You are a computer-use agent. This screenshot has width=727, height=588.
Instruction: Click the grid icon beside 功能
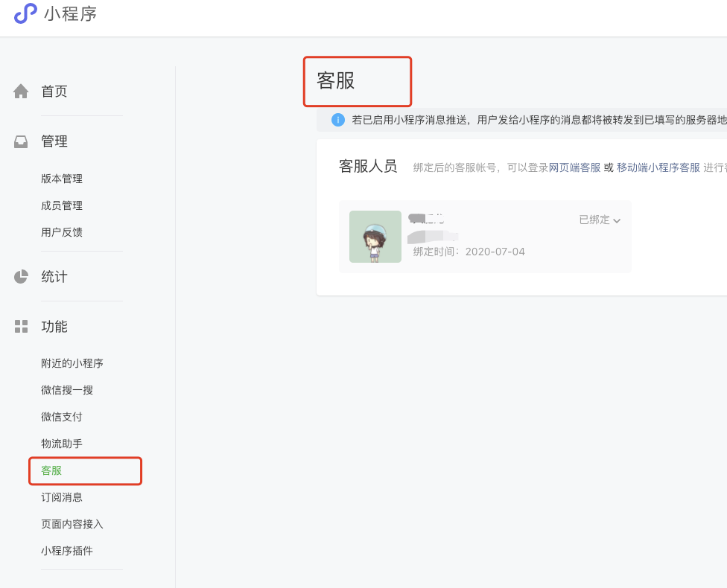(x=21, y=326)
